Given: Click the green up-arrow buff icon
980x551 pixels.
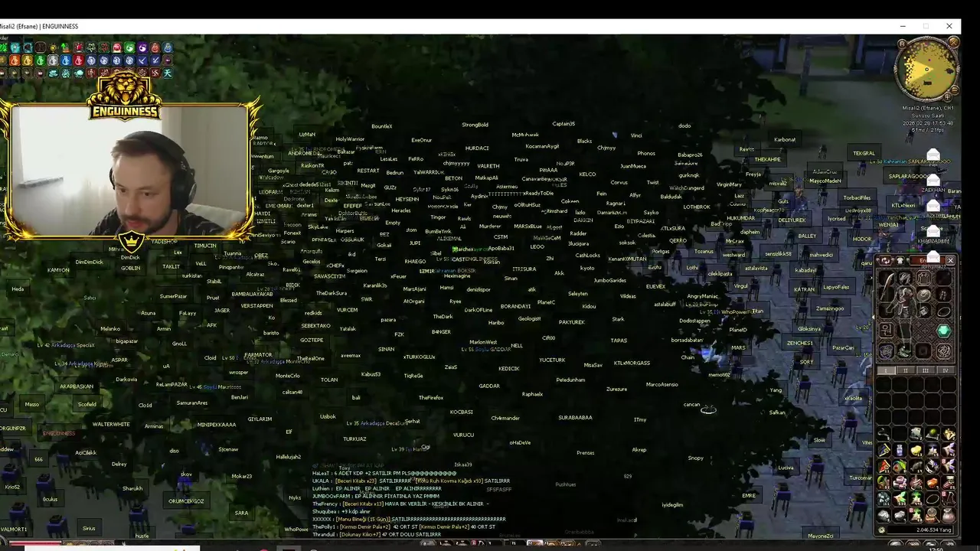Looking at the screenshot, I should (65, 47).
